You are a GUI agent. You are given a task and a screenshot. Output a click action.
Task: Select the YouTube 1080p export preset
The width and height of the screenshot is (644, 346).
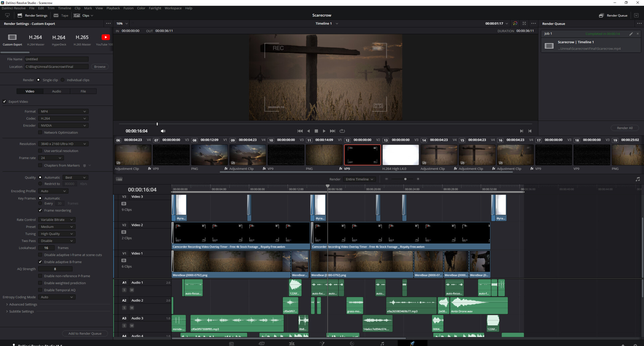[105, 40]
